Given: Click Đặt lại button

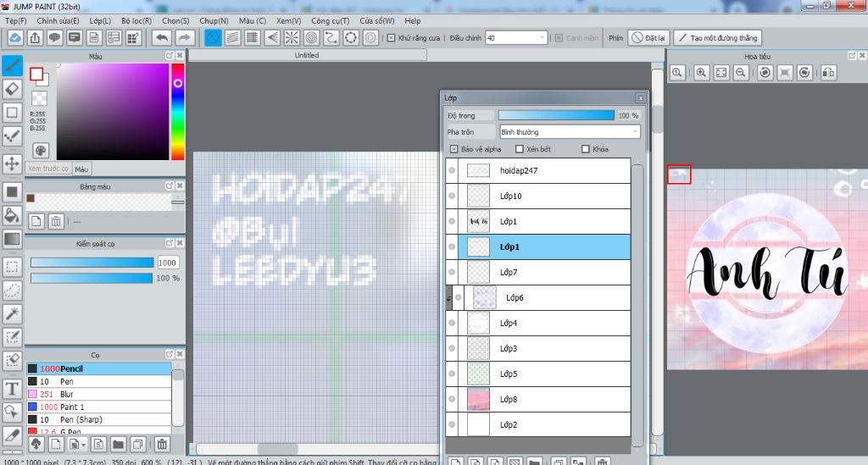Looking at the screenshot, I should (648, 37).
